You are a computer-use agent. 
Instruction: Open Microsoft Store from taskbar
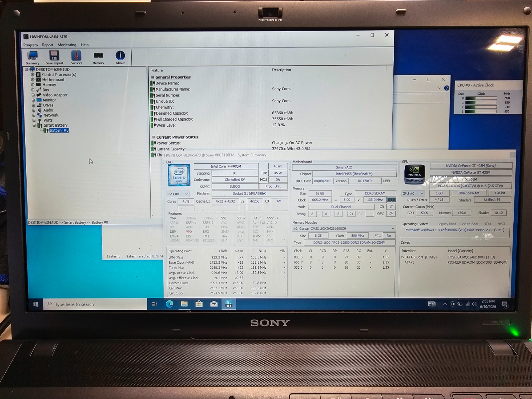click(x=199, y=304)
